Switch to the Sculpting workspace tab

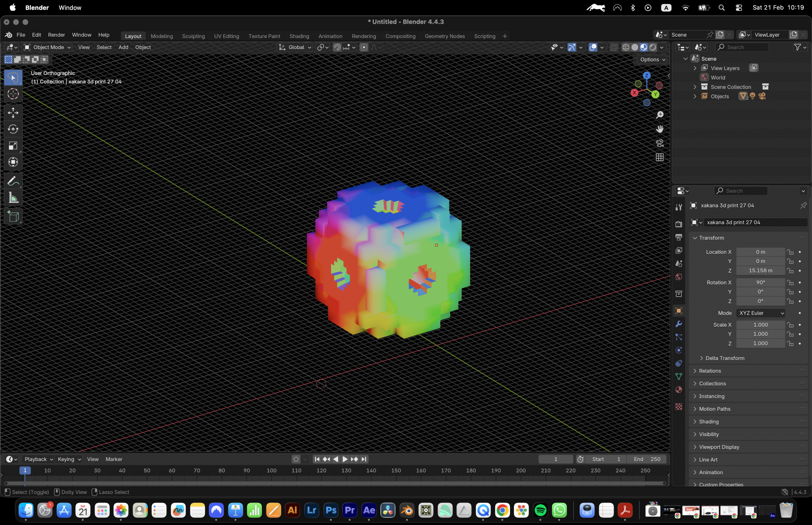click(x=193, y=36)
